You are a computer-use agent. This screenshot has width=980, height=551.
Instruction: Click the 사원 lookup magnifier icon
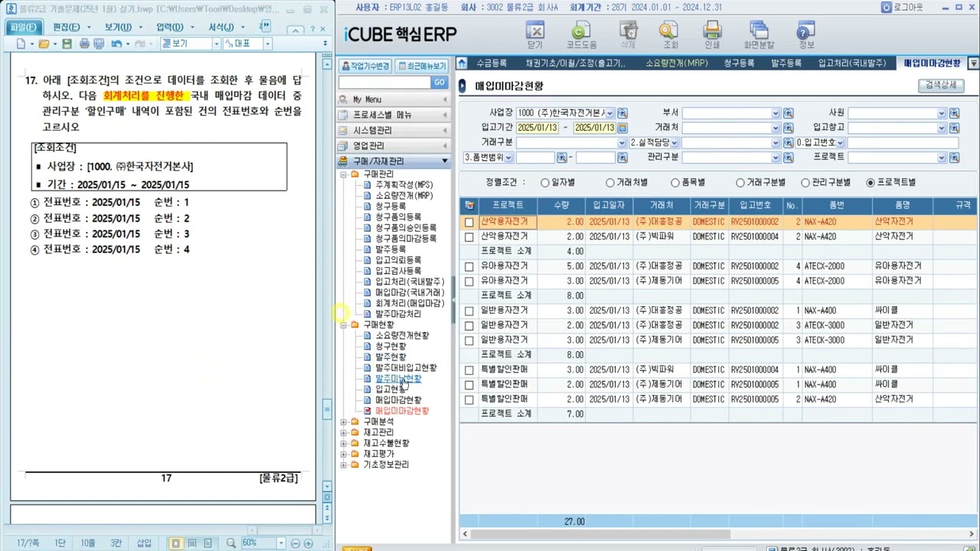click(x=954, y=113)
